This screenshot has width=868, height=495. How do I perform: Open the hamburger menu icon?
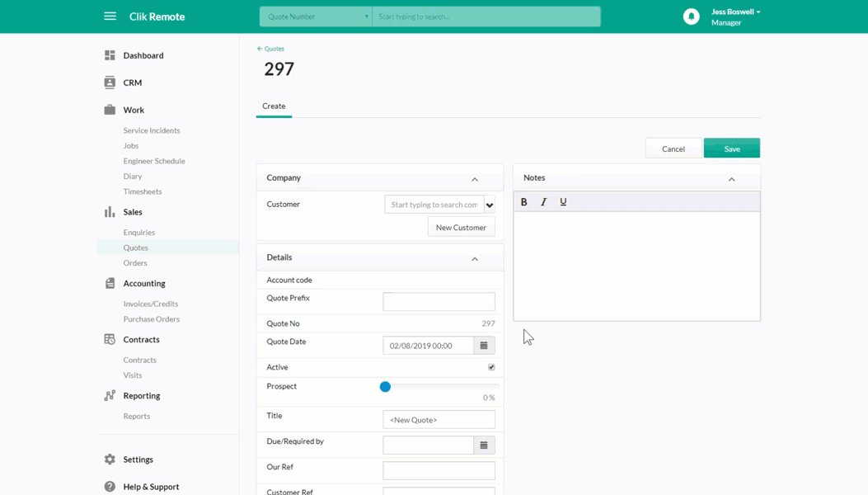(x=110, y=16)
